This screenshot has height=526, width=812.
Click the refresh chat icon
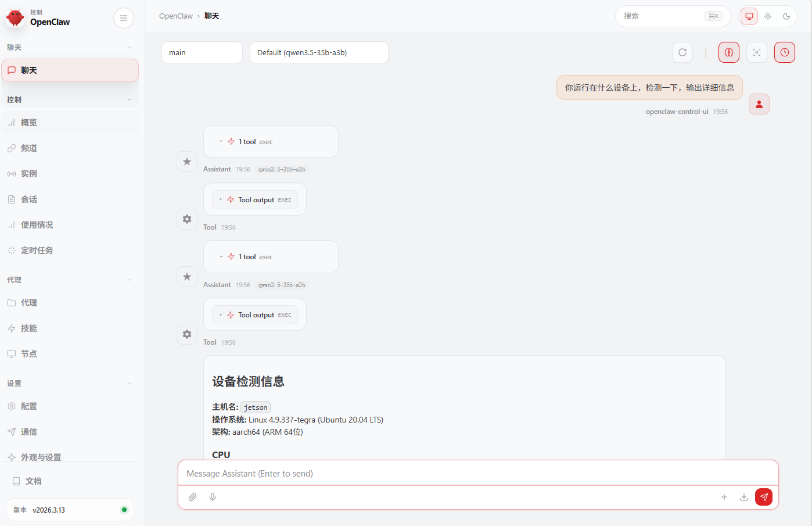pos(682,52)
